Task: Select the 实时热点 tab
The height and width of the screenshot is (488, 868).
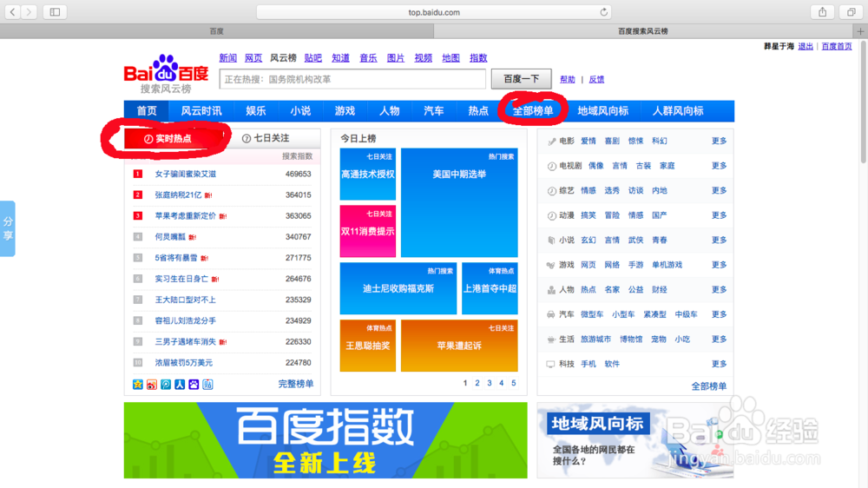Action: click(x=168, y=138)
